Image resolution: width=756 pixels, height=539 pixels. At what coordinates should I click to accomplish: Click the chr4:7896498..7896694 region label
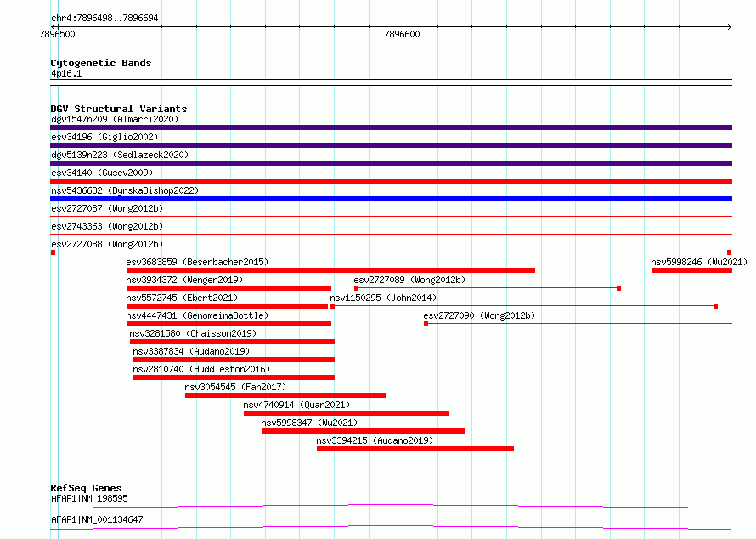[x=104, y=18]
